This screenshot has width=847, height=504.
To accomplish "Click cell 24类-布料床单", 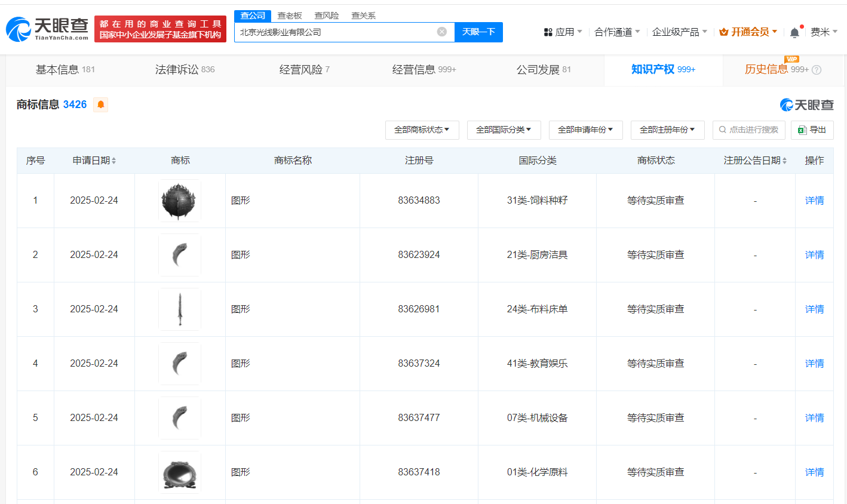I will [538, 309].
